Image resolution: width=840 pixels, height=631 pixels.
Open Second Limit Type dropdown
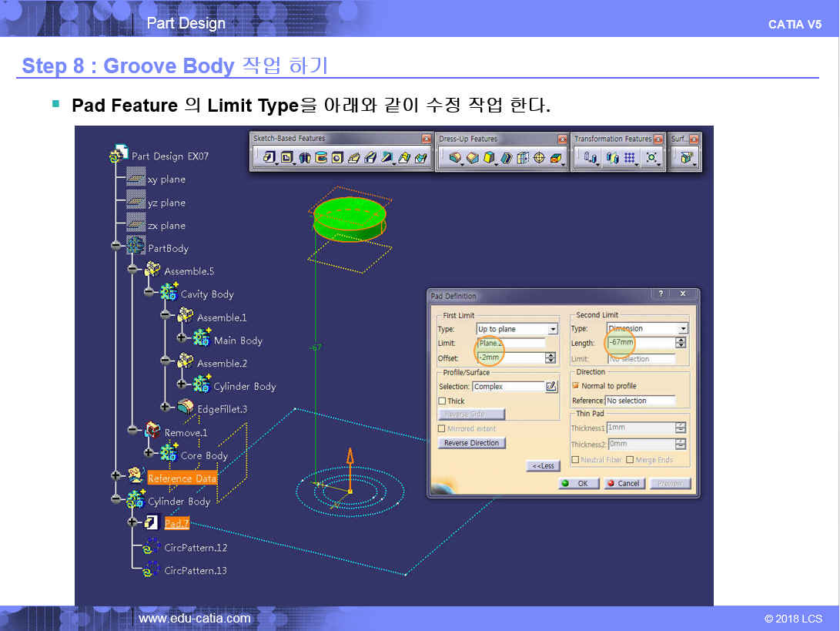point(683,329)
